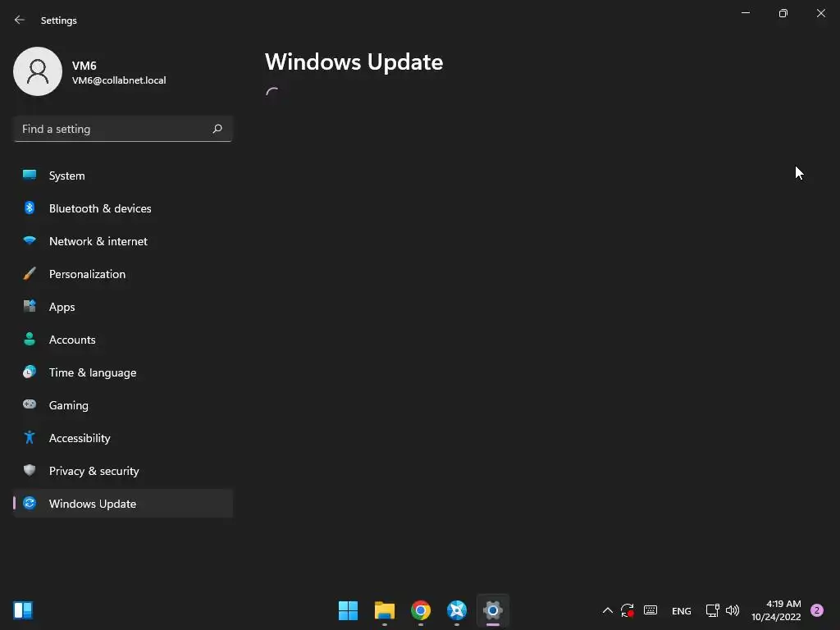
Task: Show hidden tray icons chevron
Action: [x=608, y=610]
